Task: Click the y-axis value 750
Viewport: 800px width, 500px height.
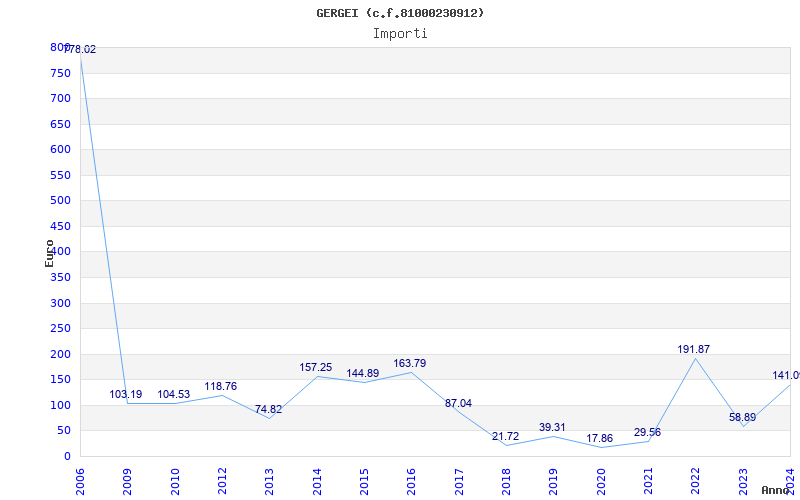Action: pyautogui.click(x=60, y=73)
